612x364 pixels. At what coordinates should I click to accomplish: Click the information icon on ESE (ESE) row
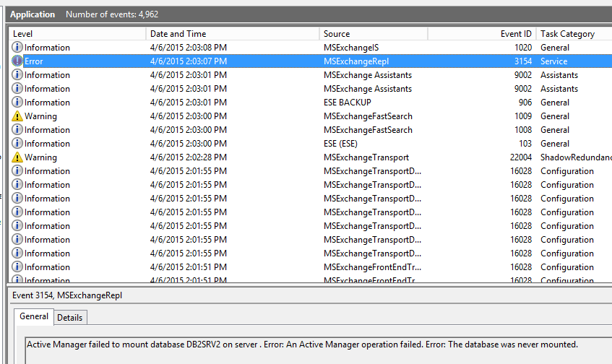click(17, 143)
